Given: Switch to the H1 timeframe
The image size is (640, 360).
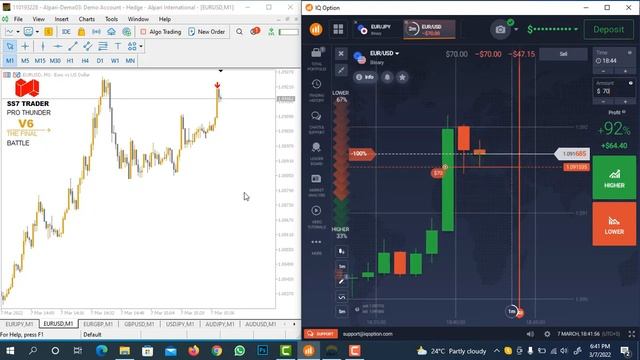Looking at the screenshot, I should [70, 60].
